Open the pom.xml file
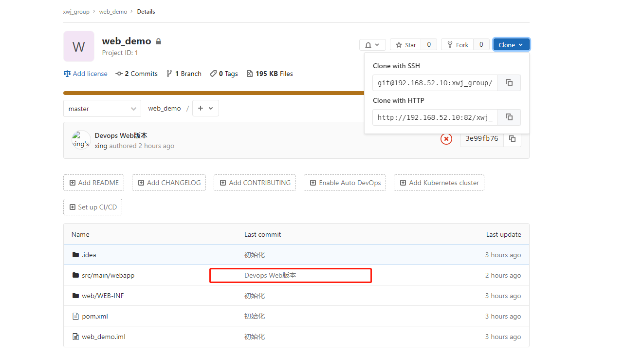Viewport: 644px width, 359px height. [x=95, y=316]
